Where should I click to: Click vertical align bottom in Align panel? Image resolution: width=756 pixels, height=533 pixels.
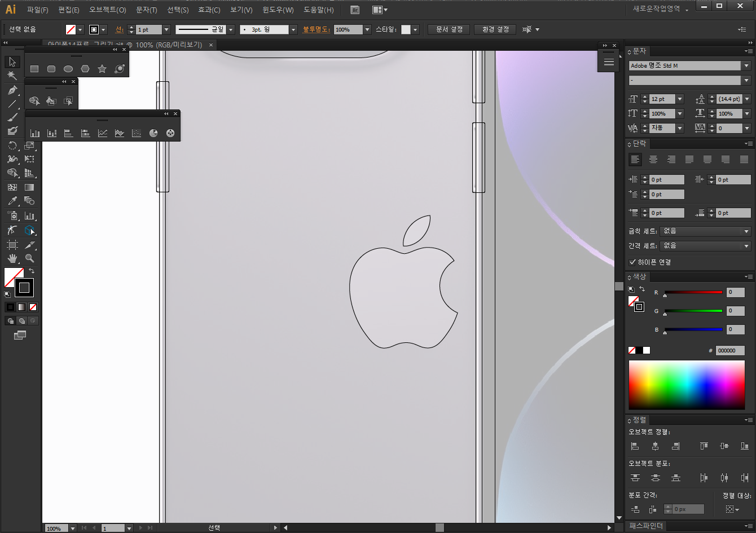click(745, 446)
